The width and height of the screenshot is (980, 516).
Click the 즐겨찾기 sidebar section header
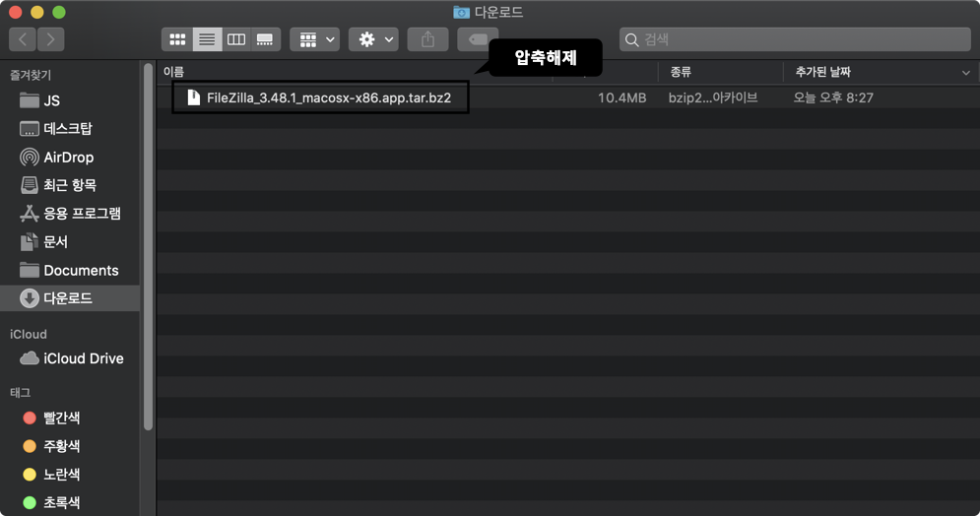click(31, 75)
